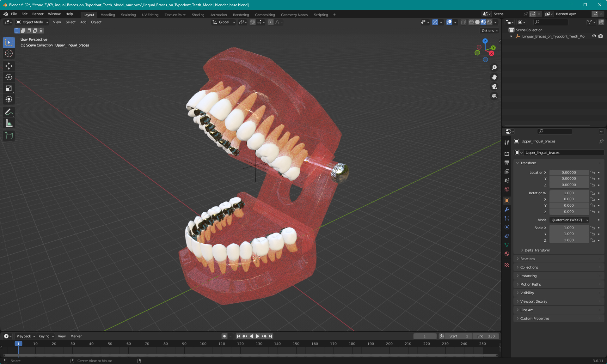Image resolution: width=607 pixels, height=364 pixels.
Task: Play the animation forward
Action: coord(257,336)
